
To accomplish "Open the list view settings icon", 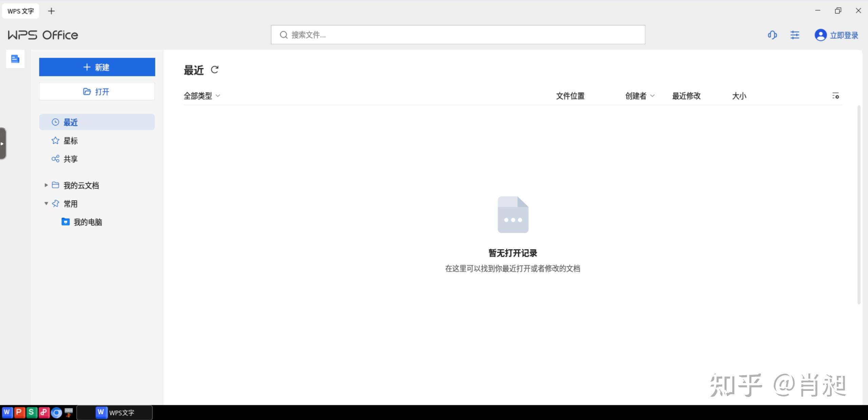I will pos(835,96).
